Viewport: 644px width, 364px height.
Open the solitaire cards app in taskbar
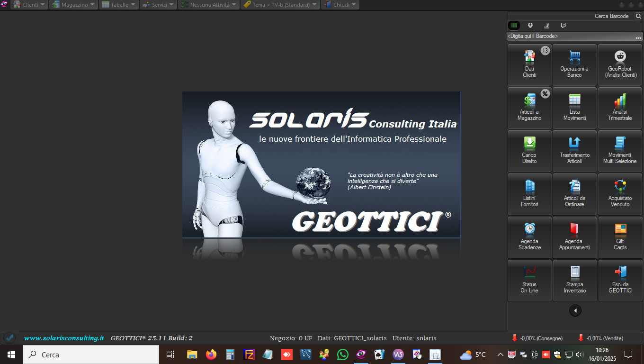(379, 355)
